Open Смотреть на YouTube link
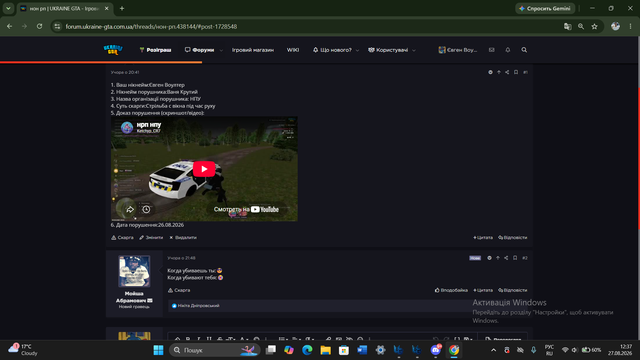 coord(246,209)
